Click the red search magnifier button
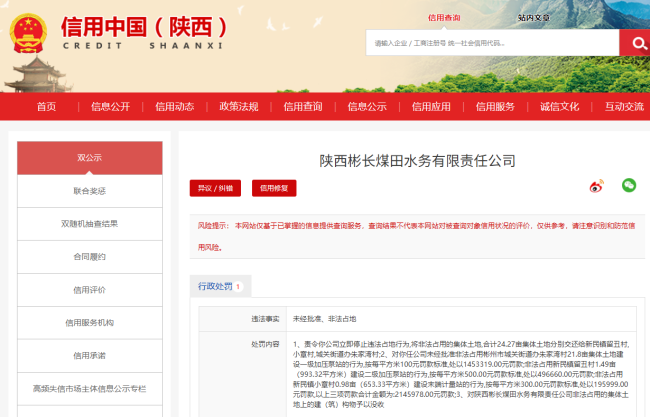This screenshot has width=650, height=417. pyautogui.click(x=635, y=43)
